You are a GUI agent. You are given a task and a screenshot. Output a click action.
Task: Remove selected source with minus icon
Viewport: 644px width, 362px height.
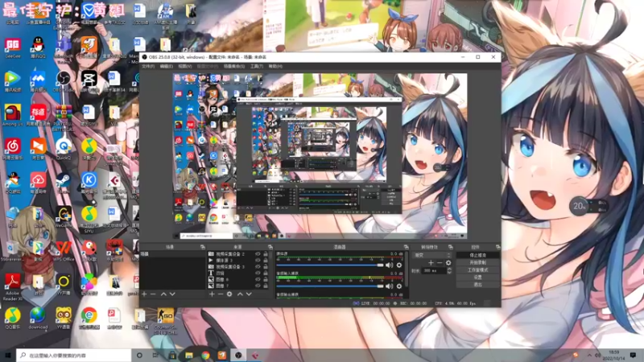point(221,294)
